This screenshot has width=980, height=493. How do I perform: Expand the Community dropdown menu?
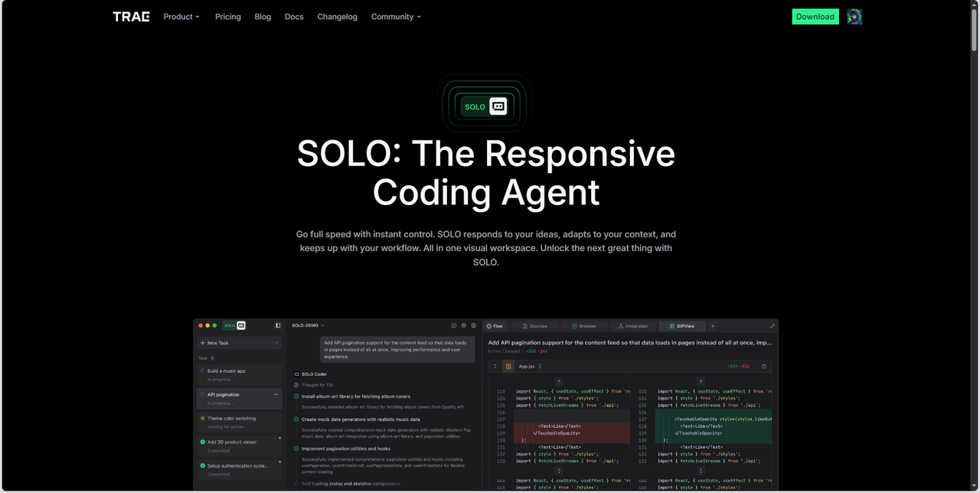point(396,17)
